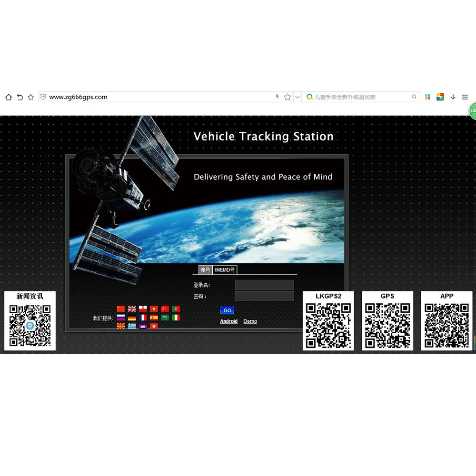Switch to the 账号 login tab
Viewport: 476px width, 476px height.
click(205, 270)
